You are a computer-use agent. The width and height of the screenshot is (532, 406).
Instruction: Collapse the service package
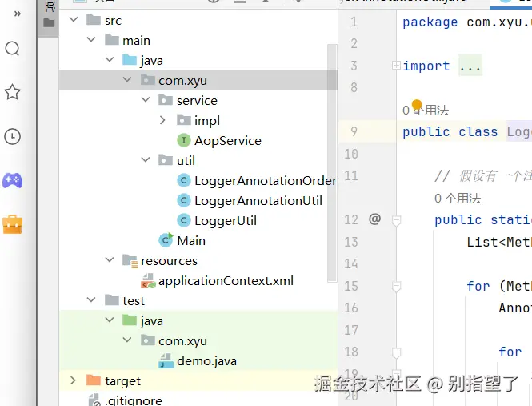[146, 100]
